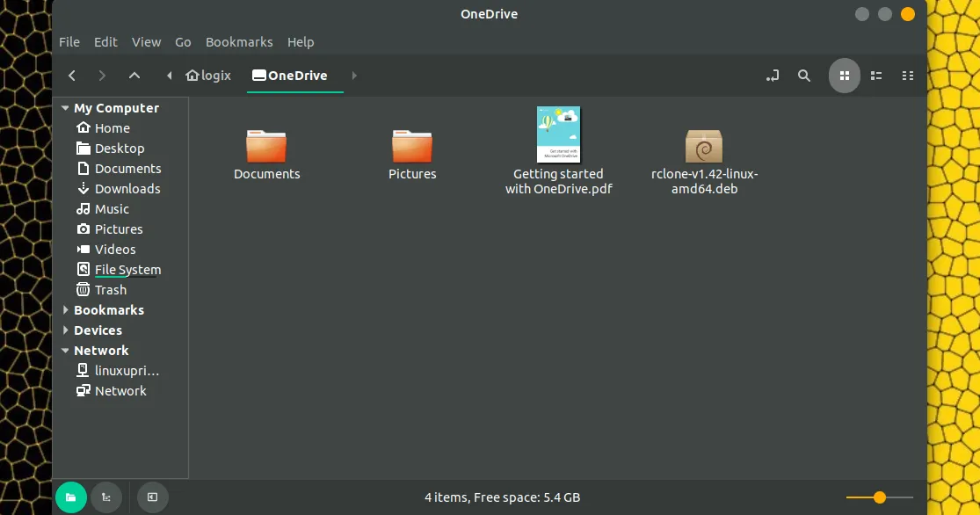The height and width of the screenshot is (515, 980).
Task: Select Getting started with OneDrive.pdf thumbnail
Action: tap(558, 134)
